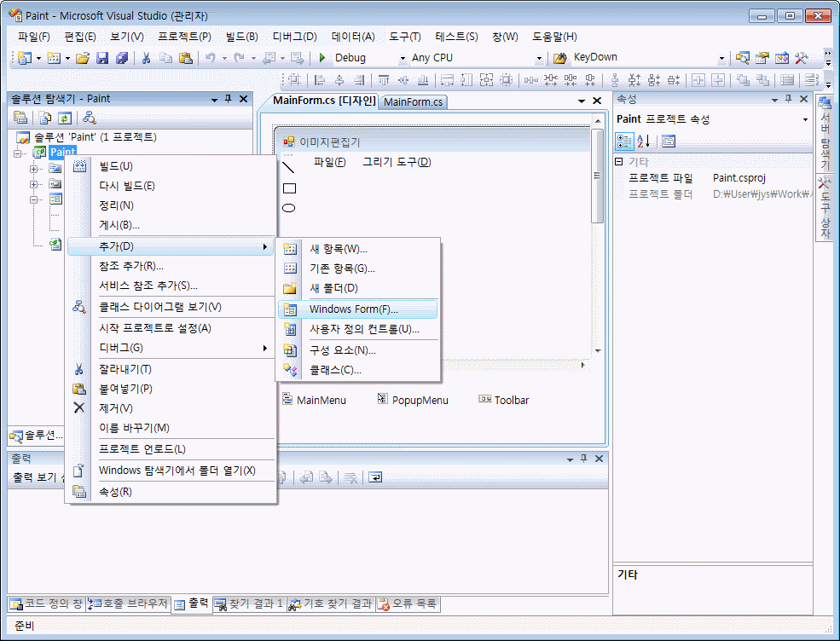Open the Debug configuration dropdown
840x641 pixels.
(x=403, y=58)
